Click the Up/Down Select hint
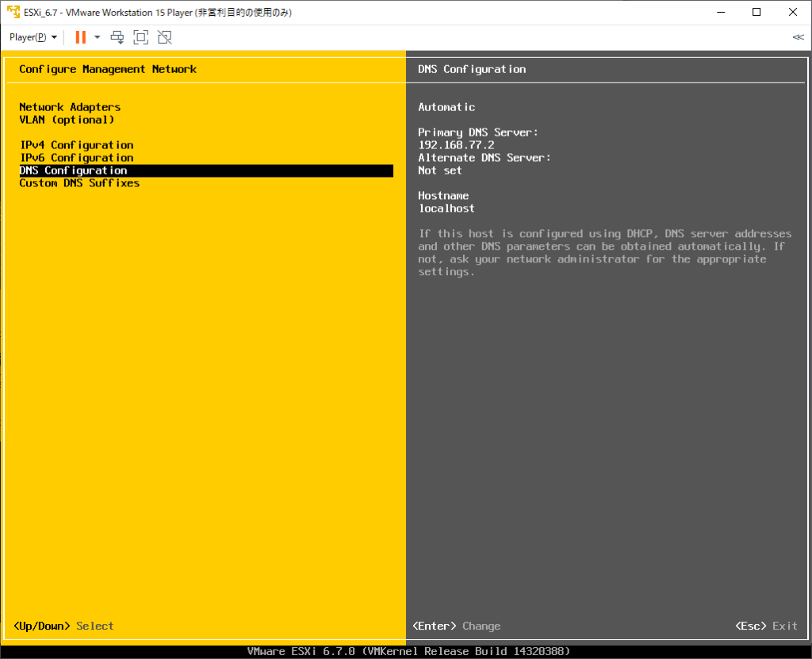Image resolution: width=812 pixels, height=659 pixels. [63, 626]
